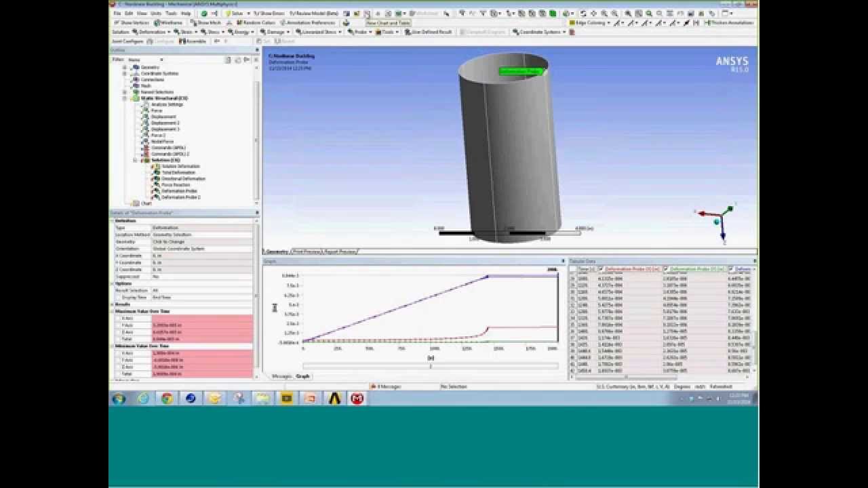The height and width of the screenshot is (488, 868).
Task: Click the Orientation Global Coordinate System field
Action: [x=202, y=249]
